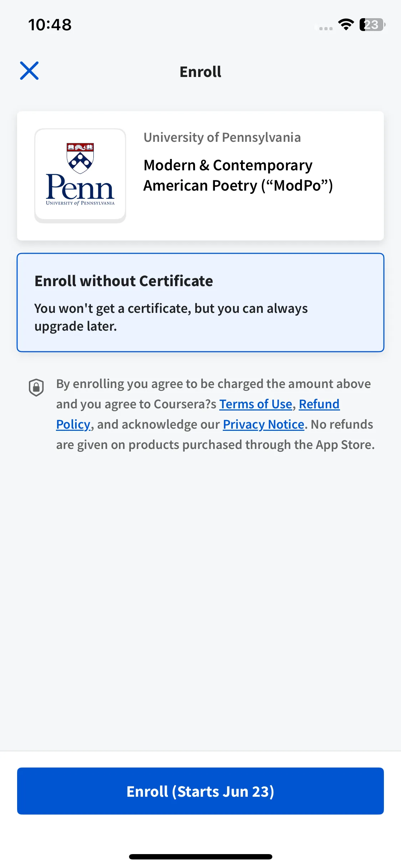Tap the Modern & Contemporary American Poetry title
Screen dimensions: 401x868
(x=238, y=175)
